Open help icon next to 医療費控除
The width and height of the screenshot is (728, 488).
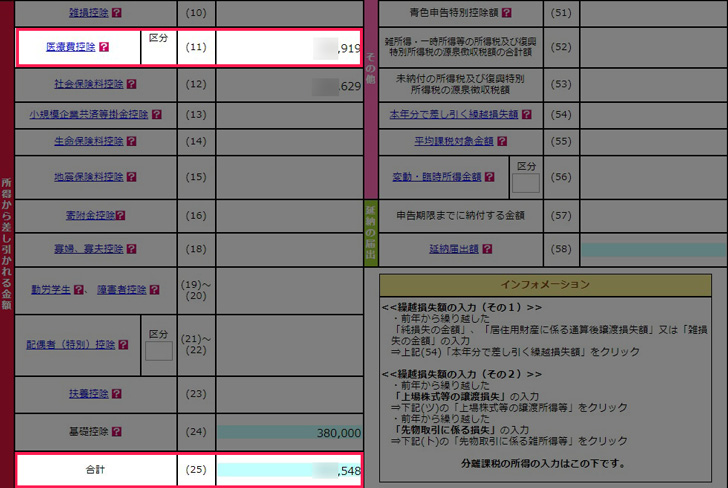point(104,47)
